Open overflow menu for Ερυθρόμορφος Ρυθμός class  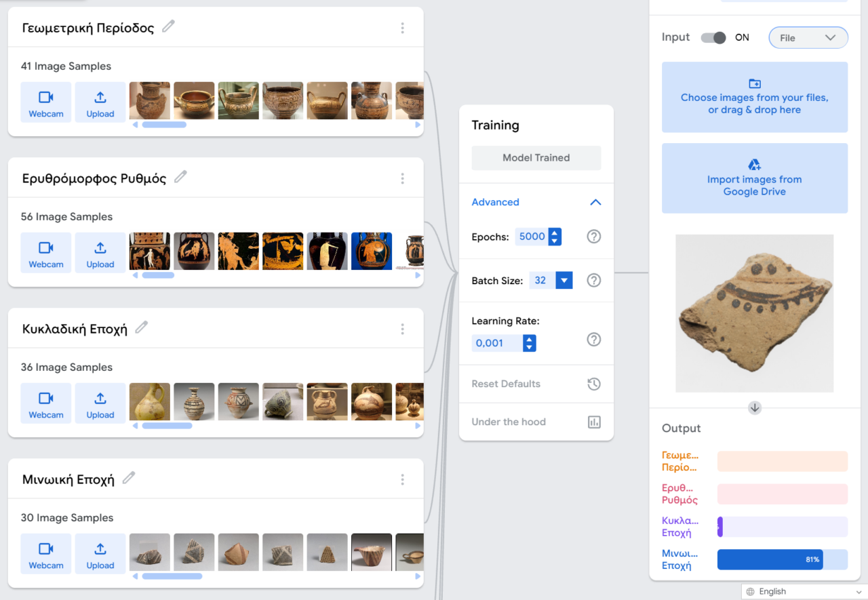pos(402,178)
